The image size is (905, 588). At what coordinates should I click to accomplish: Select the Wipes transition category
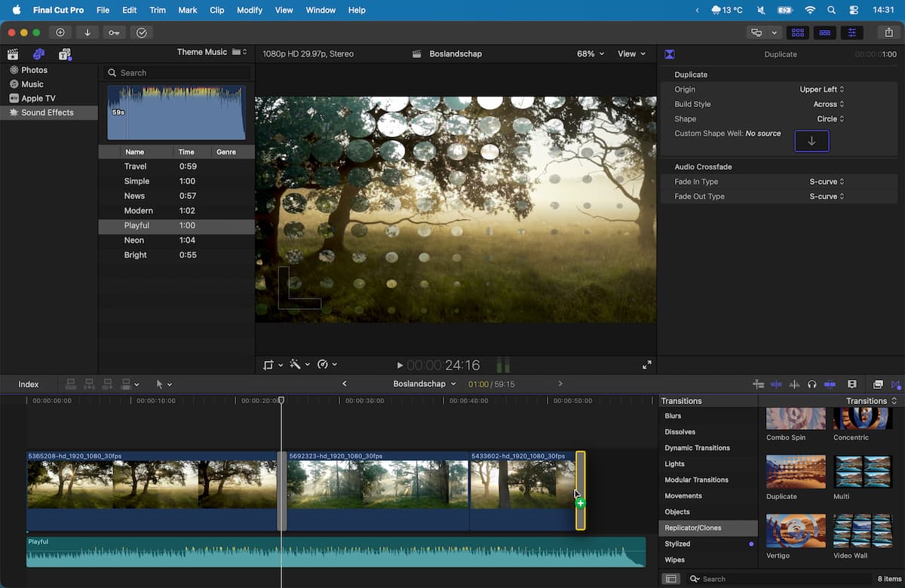point(708,560)
